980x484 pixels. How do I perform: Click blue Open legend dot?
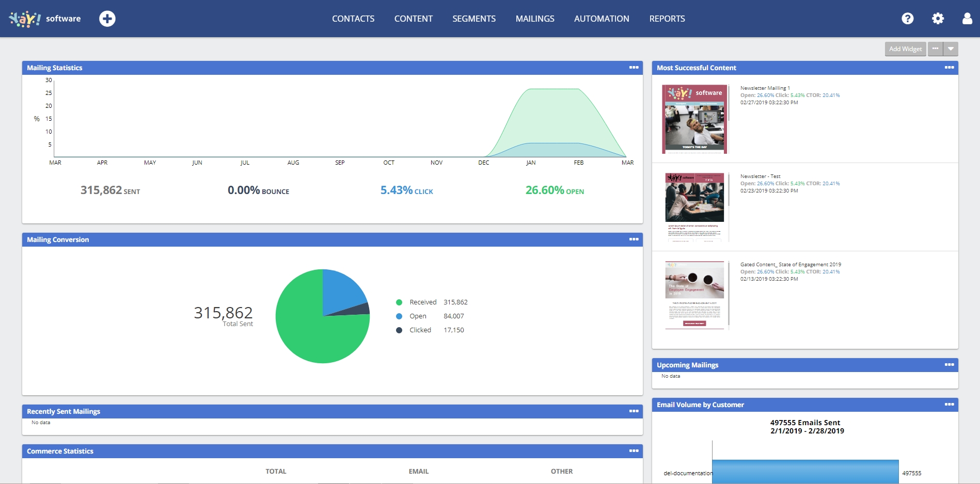[399, 316]
